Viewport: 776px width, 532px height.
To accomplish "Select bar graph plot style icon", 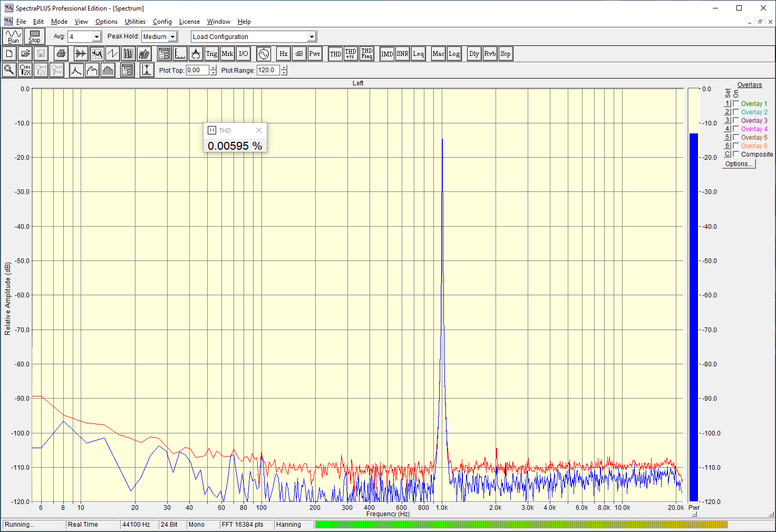I will pyautogui.click(x=108, y=70).
